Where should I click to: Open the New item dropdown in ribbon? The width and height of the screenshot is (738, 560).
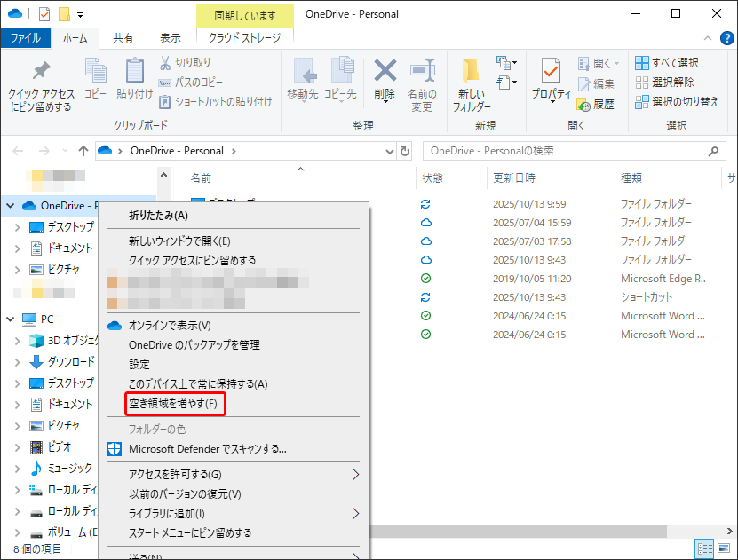[506, 62]
